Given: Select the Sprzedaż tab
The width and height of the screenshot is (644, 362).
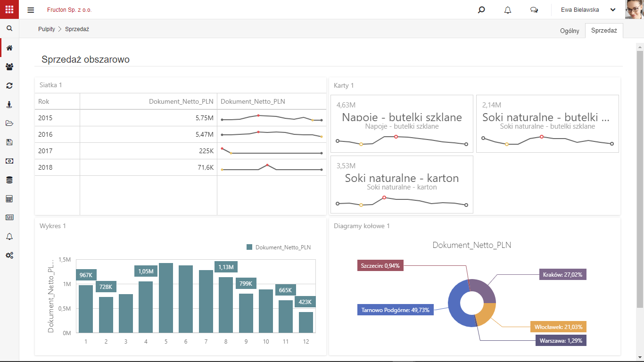Looking at the screenshot, I should click(x=604, y=30).
